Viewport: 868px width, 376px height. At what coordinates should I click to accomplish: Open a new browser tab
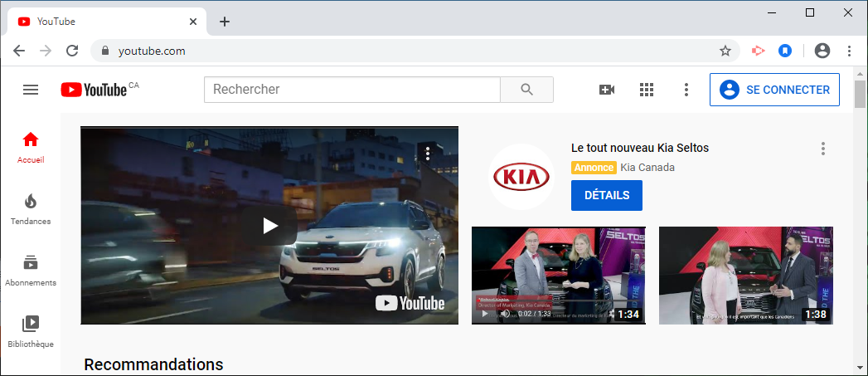(x=224, y=22)
